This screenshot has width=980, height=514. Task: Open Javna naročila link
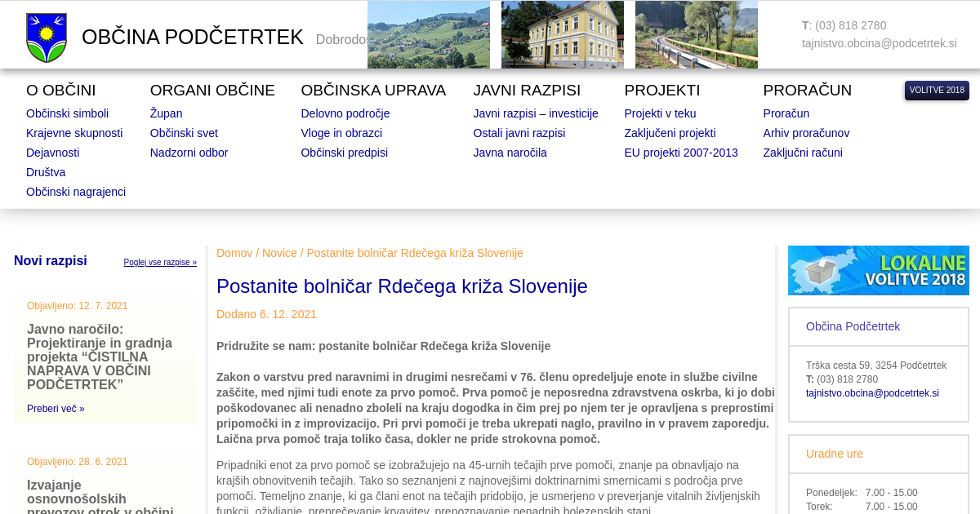[x=510, y=153]
